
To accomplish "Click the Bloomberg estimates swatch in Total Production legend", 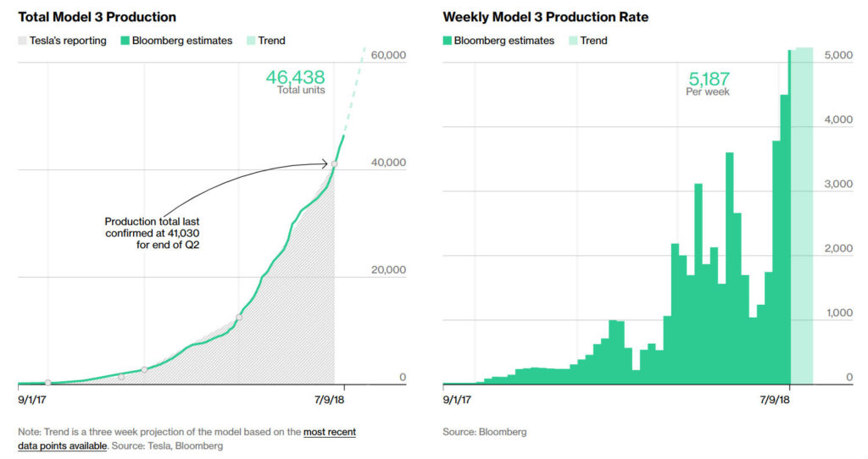I will 125,41.
